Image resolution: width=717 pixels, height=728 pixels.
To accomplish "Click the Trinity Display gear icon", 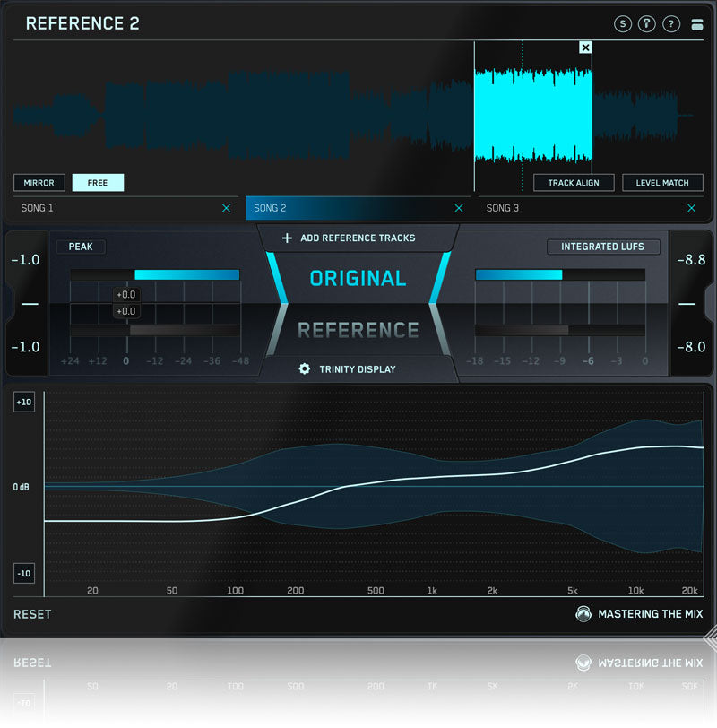I will pyautogui.click(x=305, y=369).
